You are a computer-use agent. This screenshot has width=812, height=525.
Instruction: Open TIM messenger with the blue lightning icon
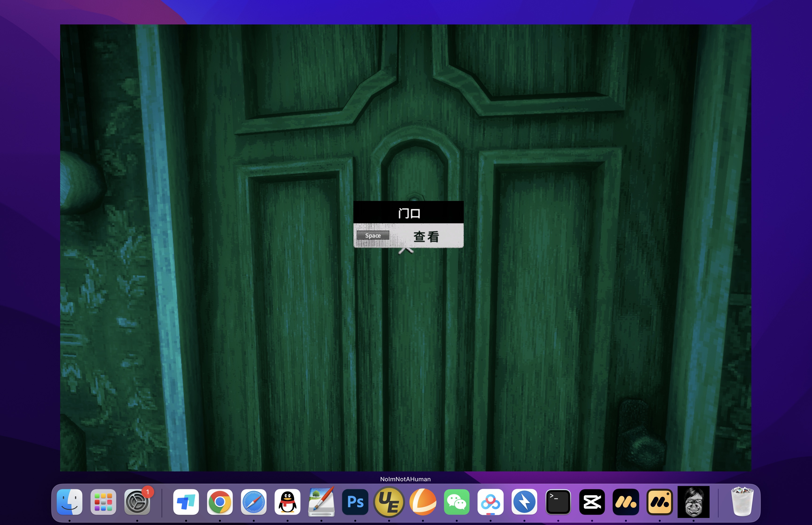point(524,502)
